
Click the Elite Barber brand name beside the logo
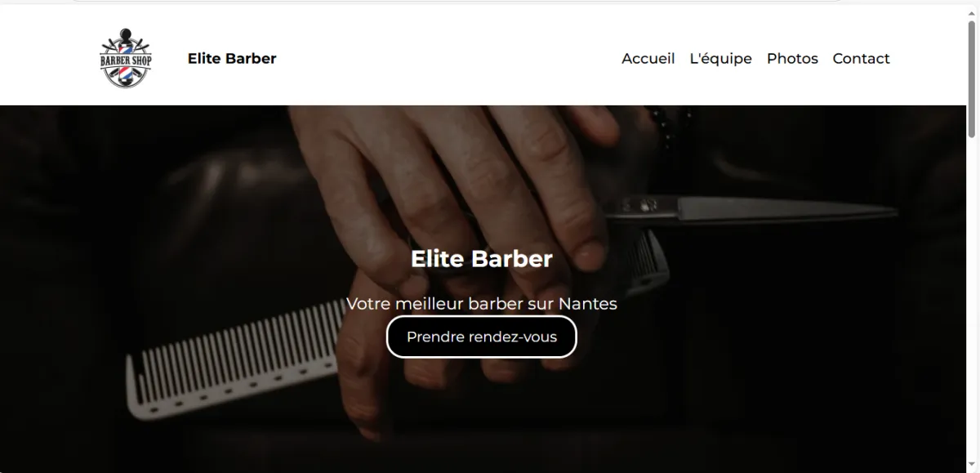pyautogui.click(x=232, y=59)
